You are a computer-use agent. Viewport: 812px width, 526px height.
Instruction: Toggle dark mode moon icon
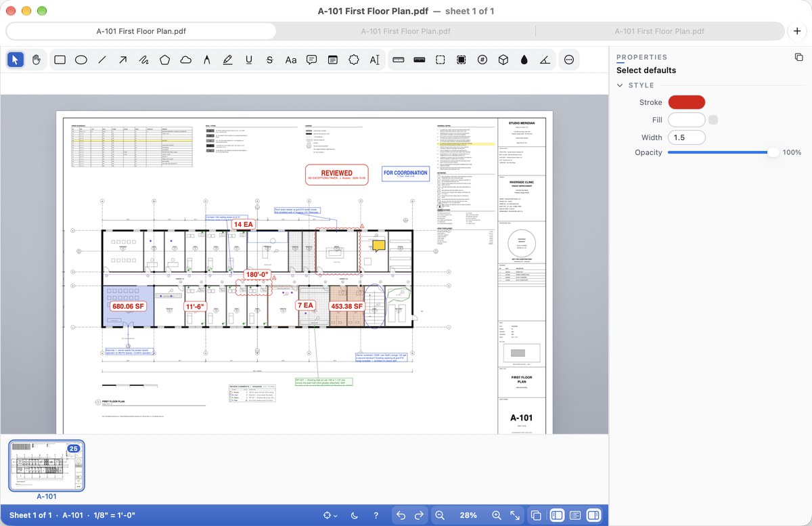[355, 515]
